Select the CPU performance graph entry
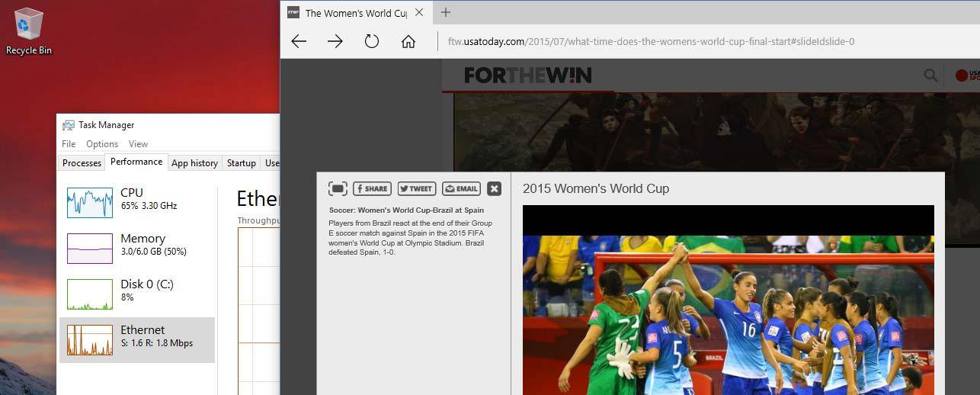The image size is (980, 395). pos(137,202)
